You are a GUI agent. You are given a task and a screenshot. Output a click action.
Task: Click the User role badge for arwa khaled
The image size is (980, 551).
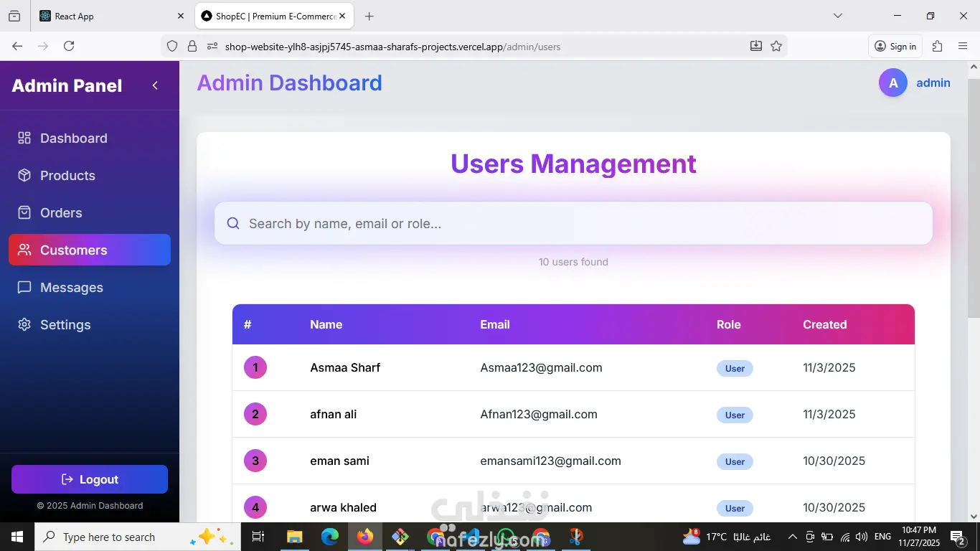(x=735, y=509)
